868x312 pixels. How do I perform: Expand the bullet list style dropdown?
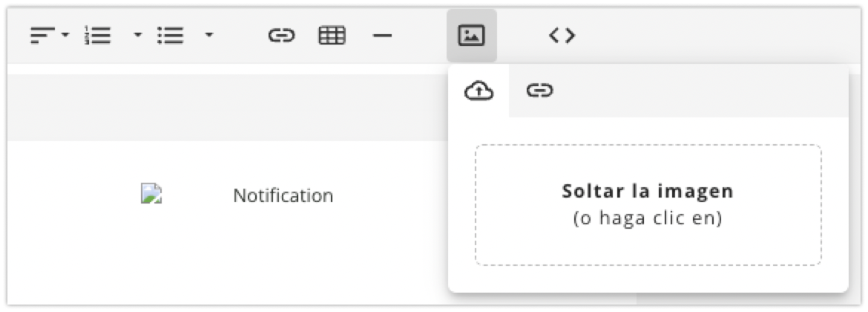coord(209,35)
